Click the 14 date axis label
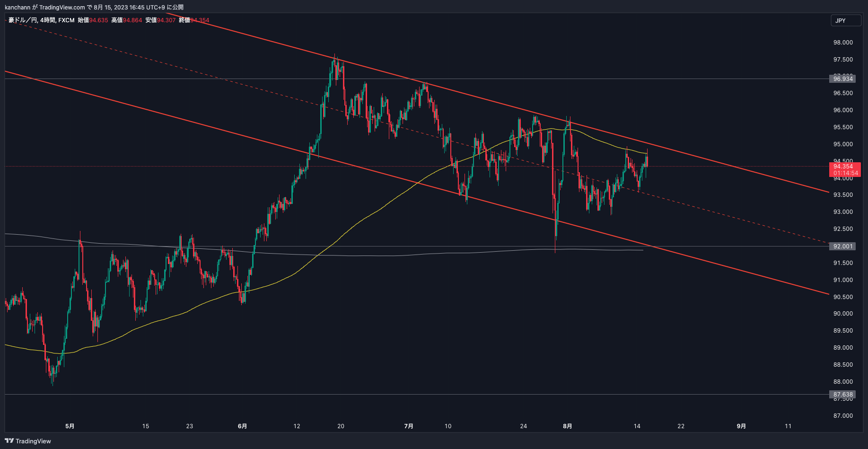The width and height of the screenshot is (868, 449). click(x=637, y=426)
